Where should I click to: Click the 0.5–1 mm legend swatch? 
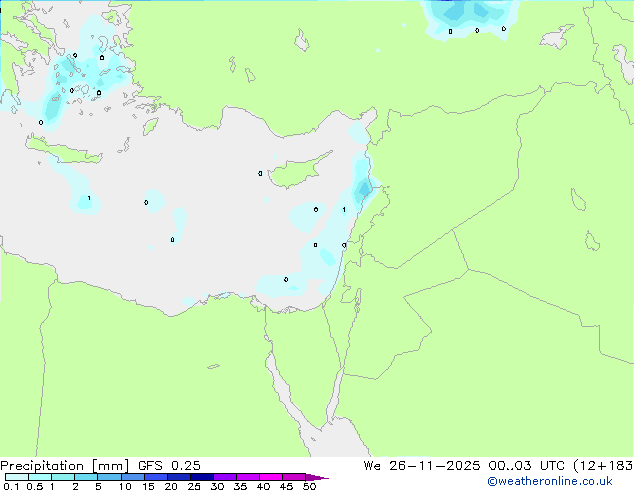40,477
